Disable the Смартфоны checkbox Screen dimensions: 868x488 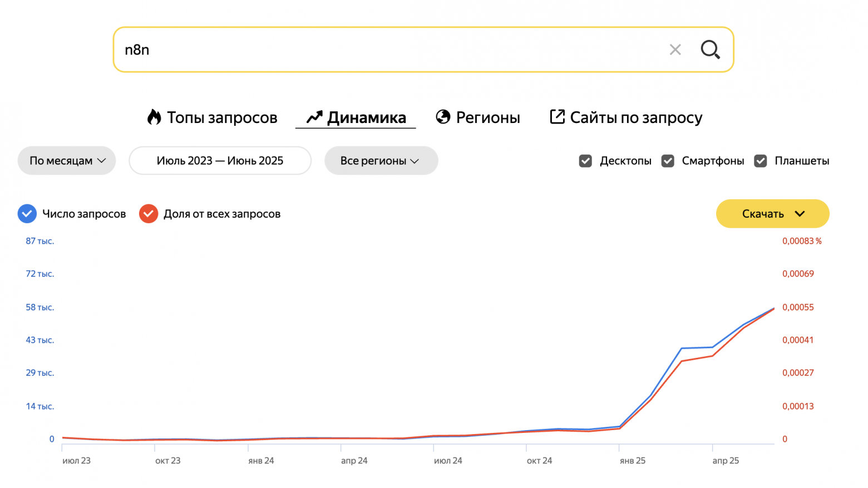pyautogui.click(x=668, y=161)
